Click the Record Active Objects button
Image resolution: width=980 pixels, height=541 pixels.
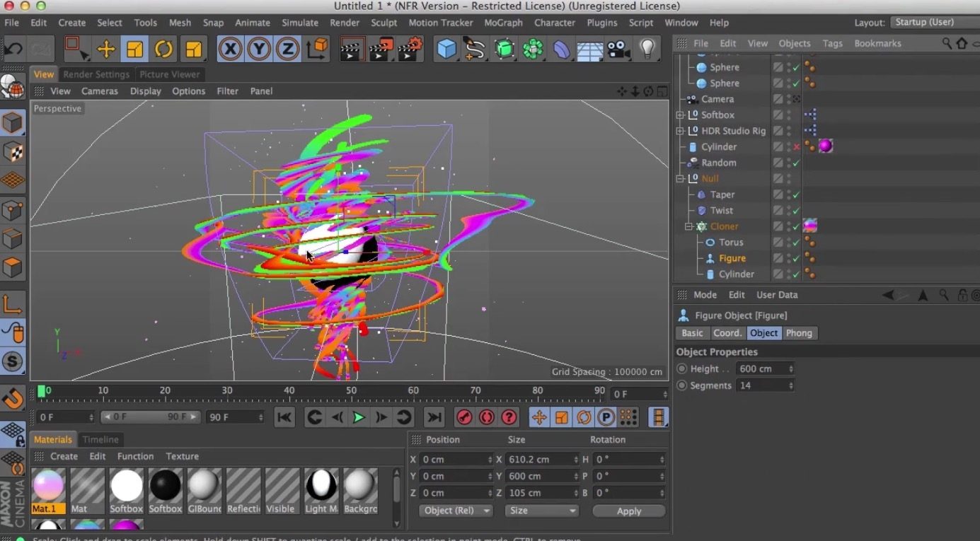[x=464, y=417]
